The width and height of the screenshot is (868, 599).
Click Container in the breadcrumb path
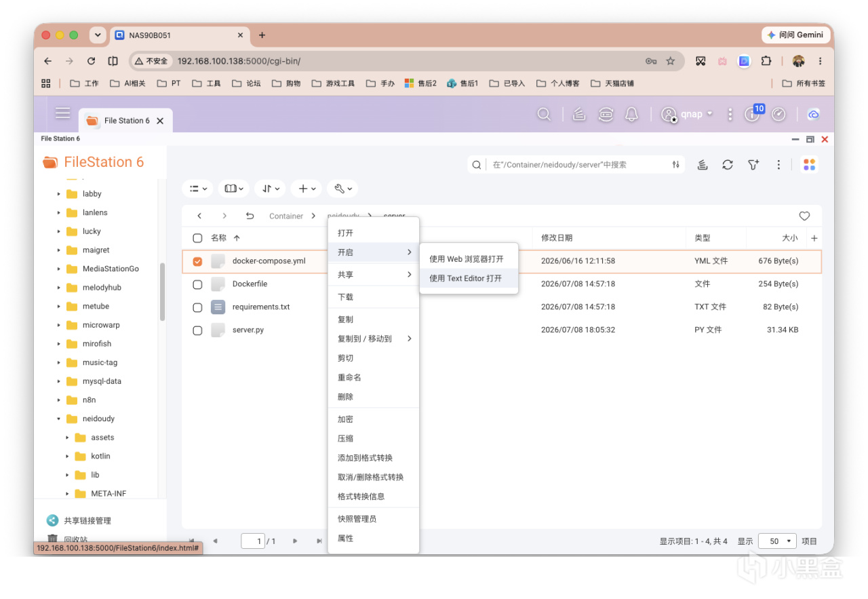tap(286, 216)
